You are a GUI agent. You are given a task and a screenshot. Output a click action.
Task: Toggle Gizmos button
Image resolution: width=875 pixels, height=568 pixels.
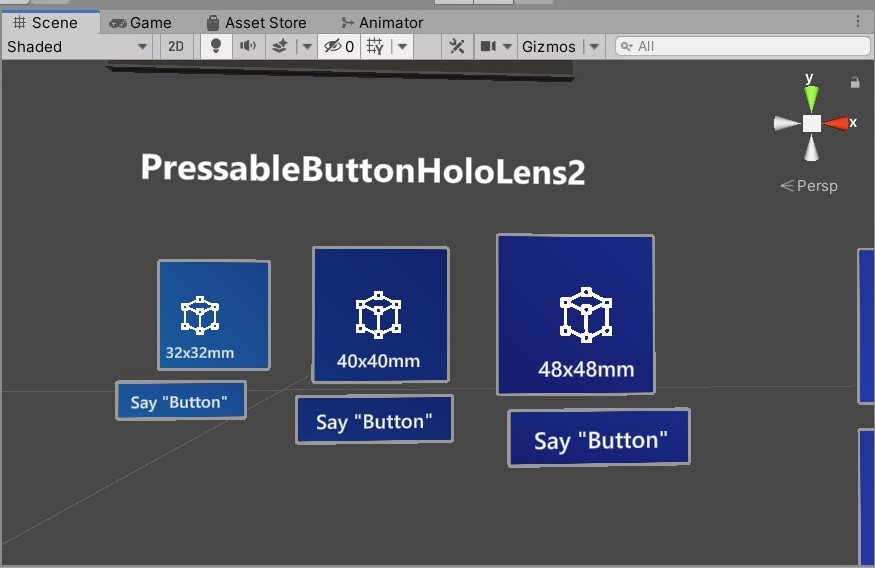549,46
